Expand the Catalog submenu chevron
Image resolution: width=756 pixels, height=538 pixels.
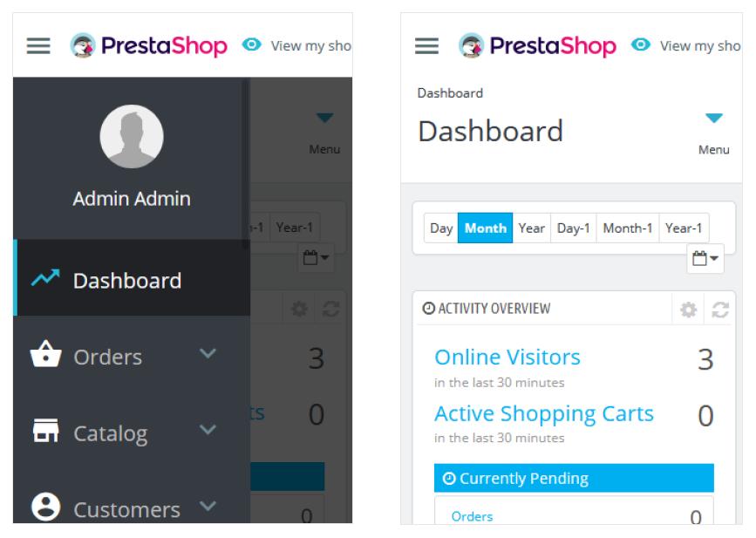[208, 430]
